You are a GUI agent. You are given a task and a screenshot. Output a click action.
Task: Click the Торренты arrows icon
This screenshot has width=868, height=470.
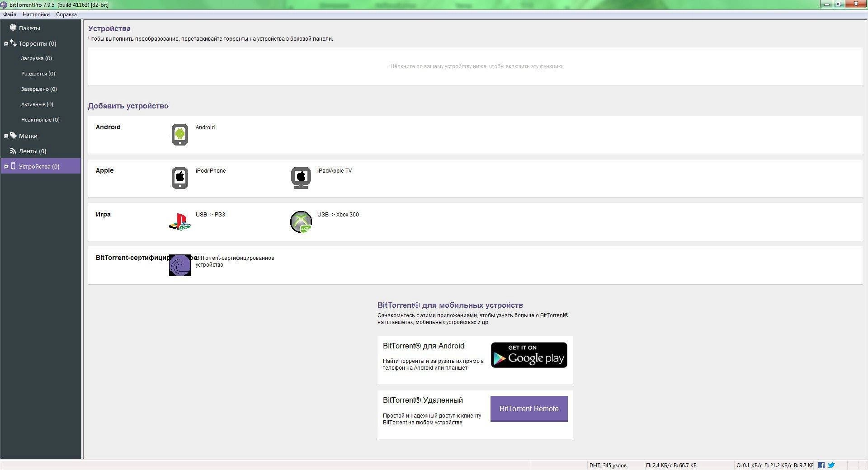coord(13,43)
